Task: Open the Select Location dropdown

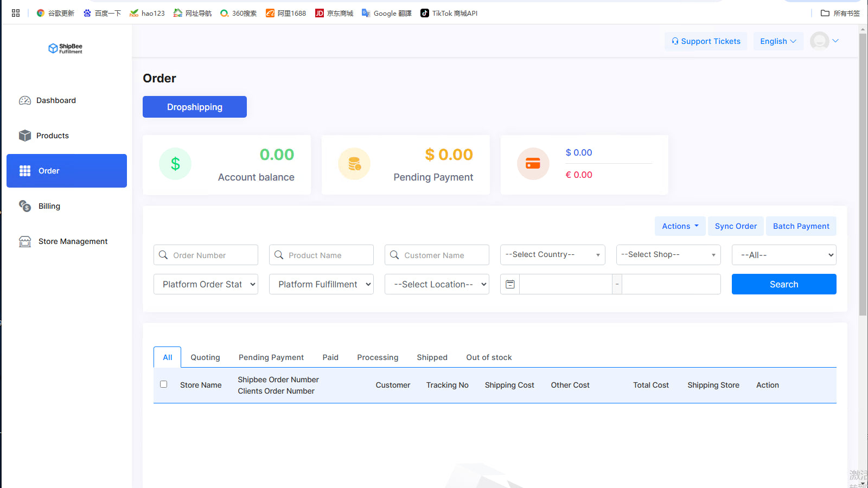Action: tap(437, 284)
